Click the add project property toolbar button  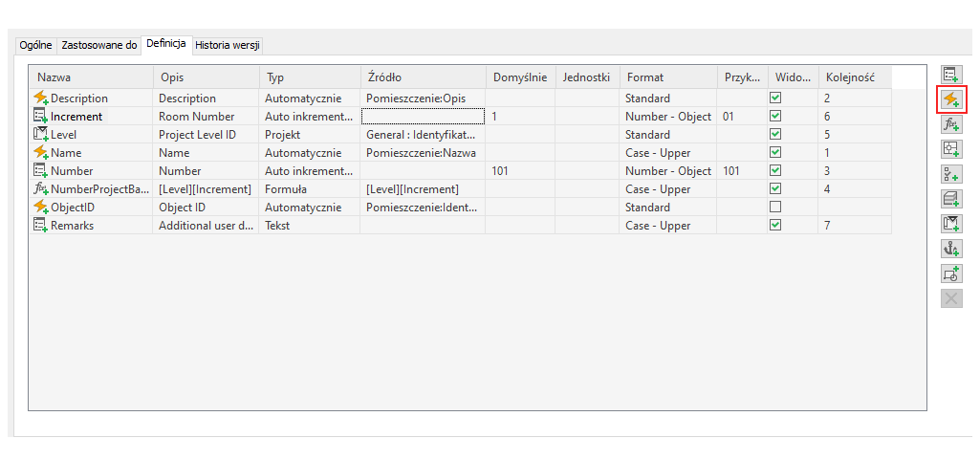click(950, 223)
